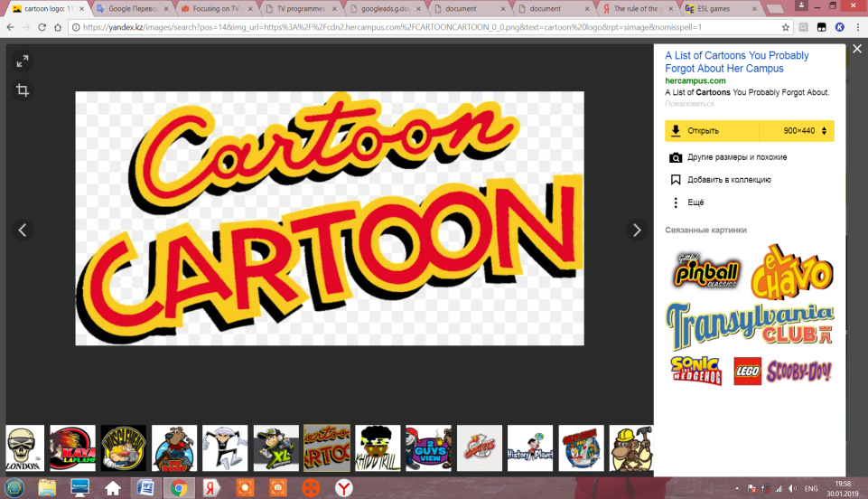Open Sonic the Hedgehog related image
Screen dimensions: 868x499
(x=696, y=371)
